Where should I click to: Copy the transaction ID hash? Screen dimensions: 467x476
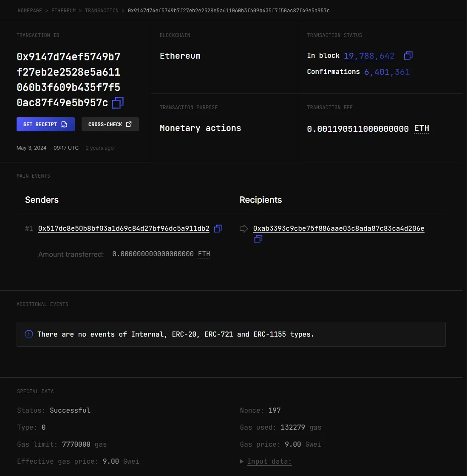point(117,103)
